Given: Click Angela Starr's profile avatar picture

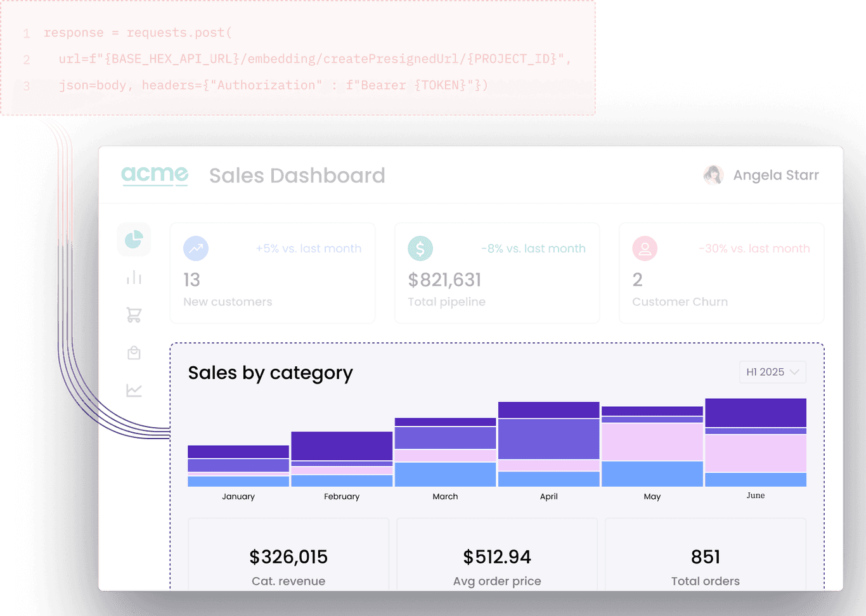Looking at the screenshot, I should tap(713, 175).
